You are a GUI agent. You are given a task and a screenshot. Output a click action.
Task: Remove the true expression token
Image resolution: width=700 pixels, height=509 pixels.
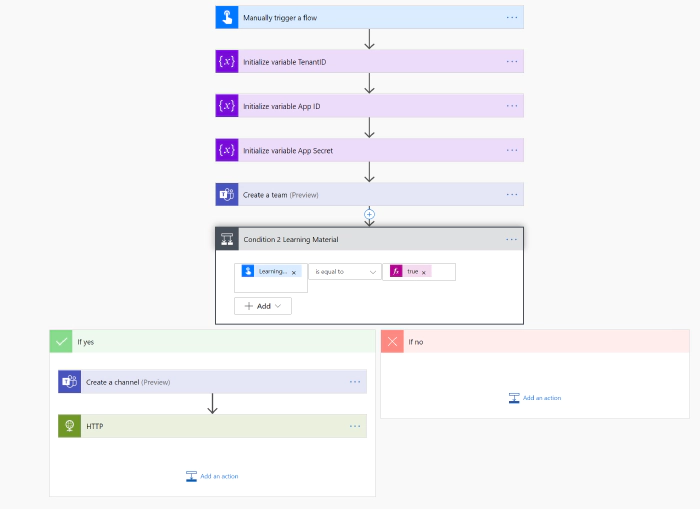(x=424, y=272)
